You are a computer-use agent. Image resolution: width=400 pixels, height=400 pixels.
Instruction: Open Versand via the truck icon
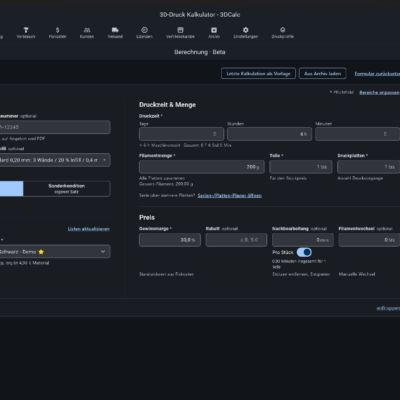pyautogui.click(x=115, y=30)
